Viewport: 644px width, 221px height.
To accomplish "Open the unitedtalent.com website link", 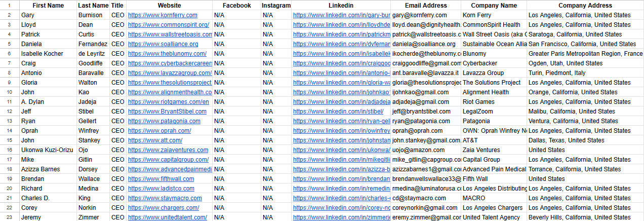I will click(167, 217).
